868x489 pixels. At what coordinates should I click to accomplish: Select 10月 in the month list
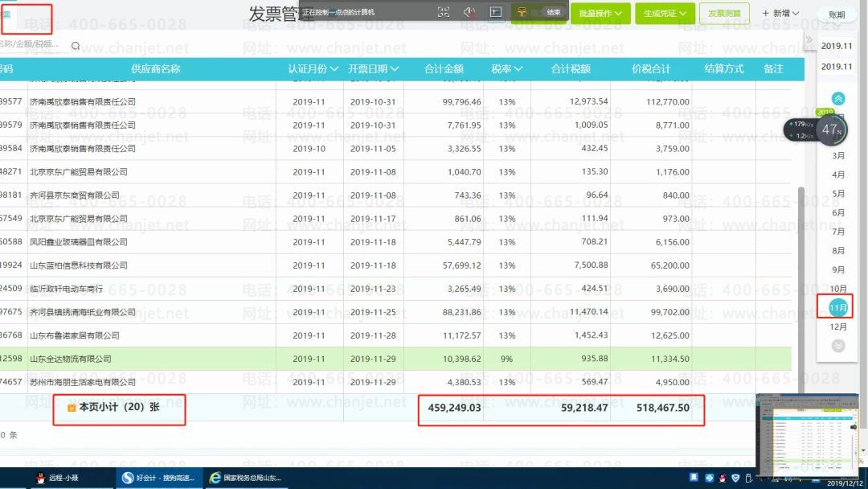click(838, 289)
